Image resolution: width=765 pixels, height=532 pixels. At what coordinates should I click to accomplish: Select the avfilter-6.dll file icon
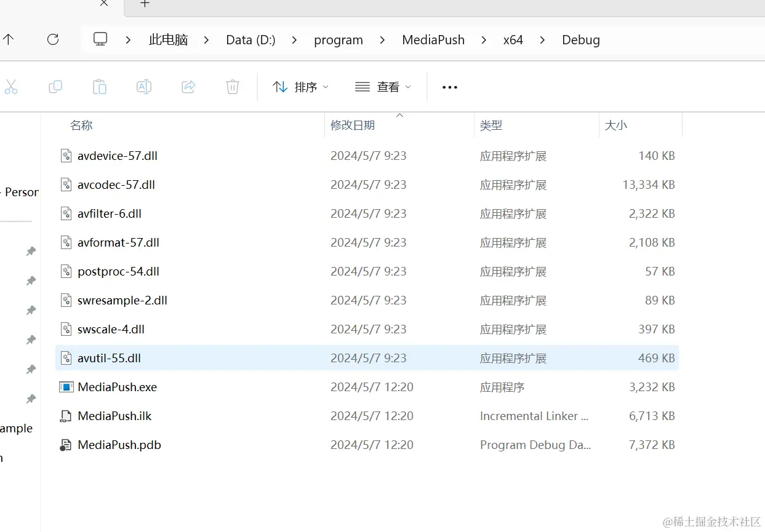click(66, 213)
